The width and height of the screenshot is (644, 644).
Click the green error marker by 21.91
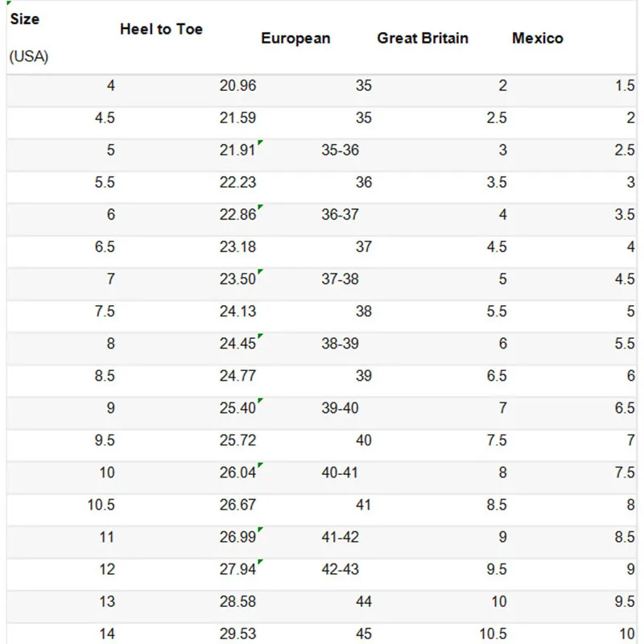pyautogui.click(x=260, y=142)
